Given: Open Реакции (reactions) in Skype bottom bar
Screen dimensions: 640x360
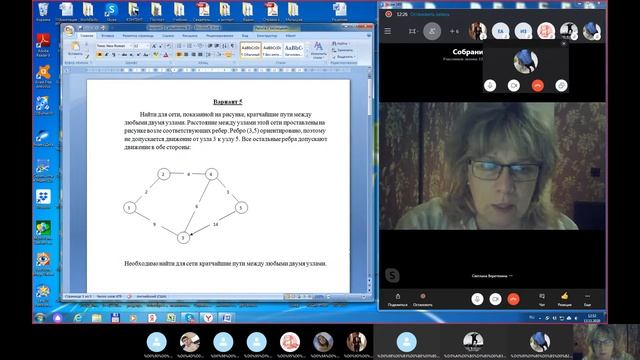Looking at the screenshot, I should [x=564, y=300].
